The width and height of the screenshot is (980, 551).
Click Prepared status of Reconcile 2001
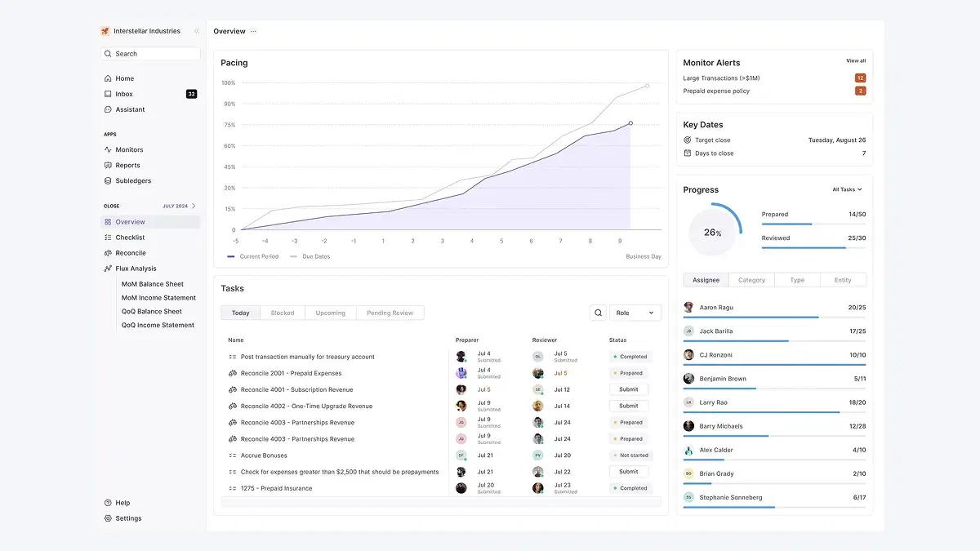click(628, 373)
